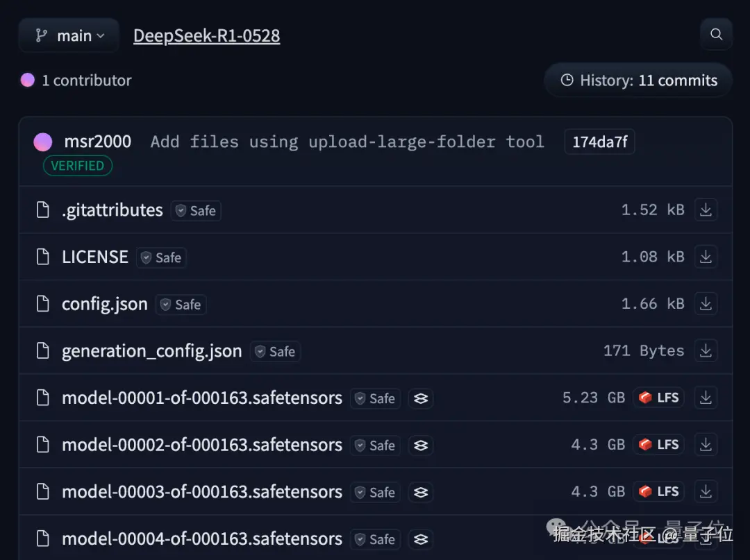The image size is (750, 560).
Task: Download generation_config.json
Action: tap(706, 350)
